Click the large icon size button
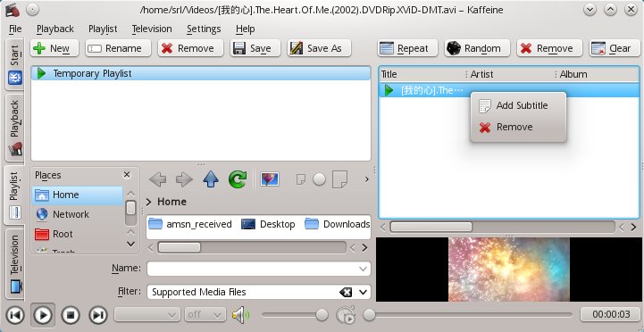 [339, 179]
